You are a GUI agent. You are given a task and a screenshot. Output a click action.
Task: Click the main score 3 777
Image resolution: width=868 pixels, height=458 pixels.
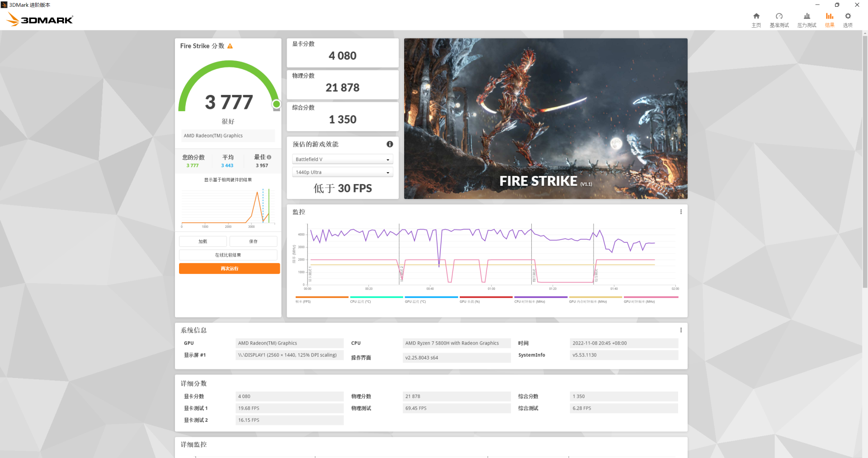[x=229, y=102]
